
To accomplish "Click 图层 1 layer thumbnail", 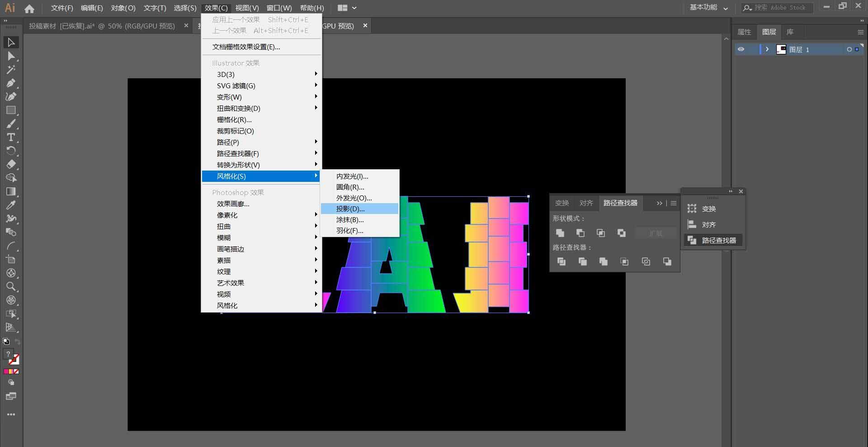I will [781, 49].
